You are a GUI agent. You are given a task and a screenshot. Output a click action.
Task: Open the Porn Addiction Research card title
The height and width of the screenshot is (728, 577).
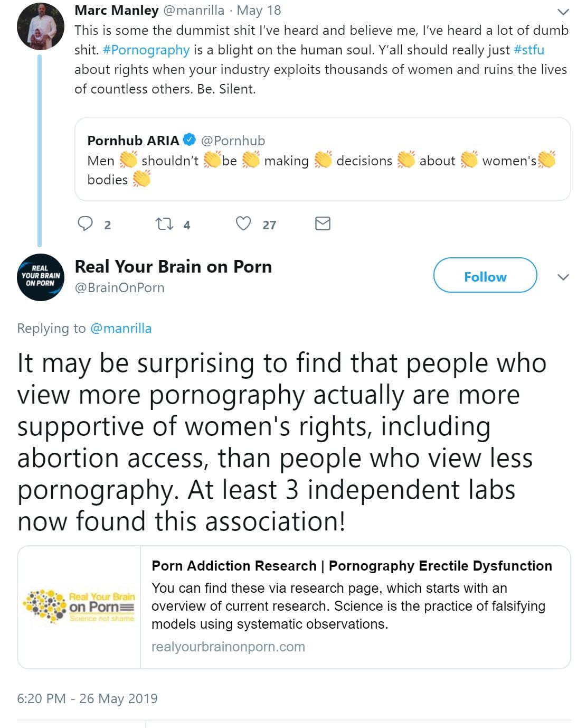tap(352, 566)
